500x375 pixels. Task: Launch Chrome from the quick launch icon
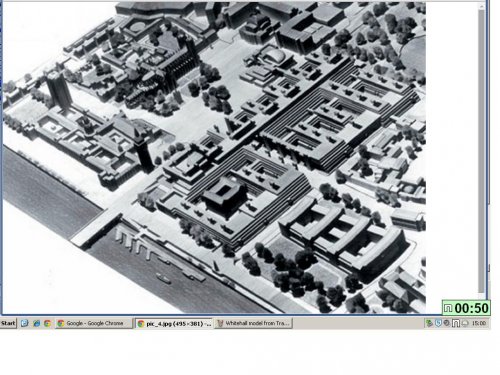tap(47, 323)
